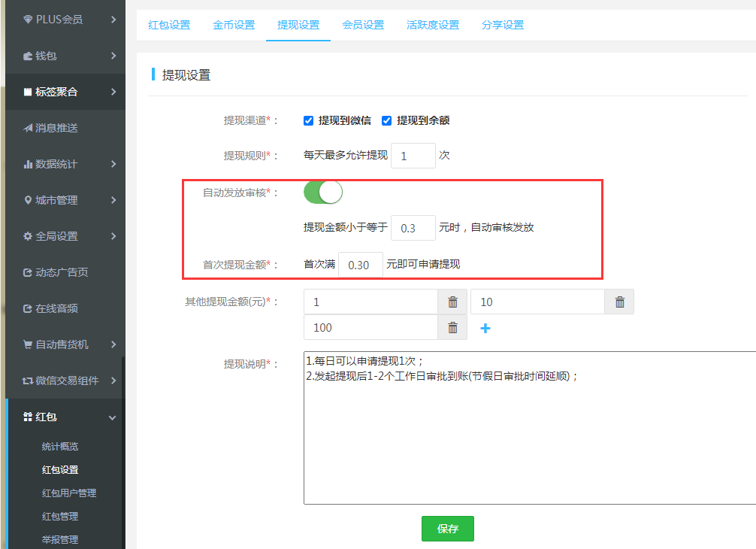Remove the 100 withdrawal amount row
Image resolution: width=756 pixels, height=549 pixels.
click(452, 327)
